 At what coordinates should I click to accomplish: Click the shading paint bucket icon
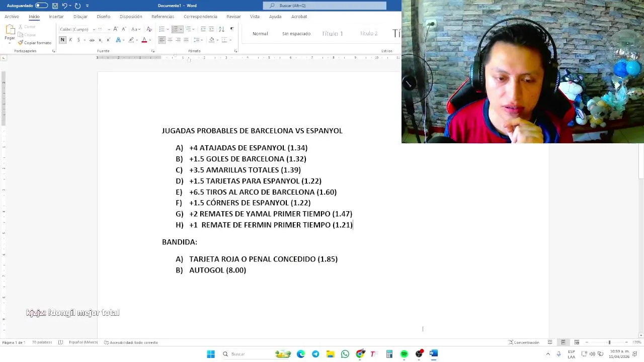pos(211,40)
